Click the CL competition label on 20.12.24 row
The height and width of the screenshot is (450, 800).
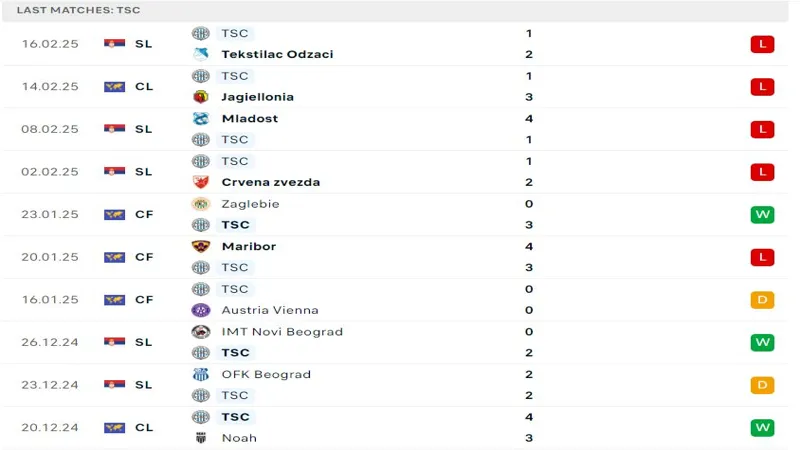(x=144, y=428)
